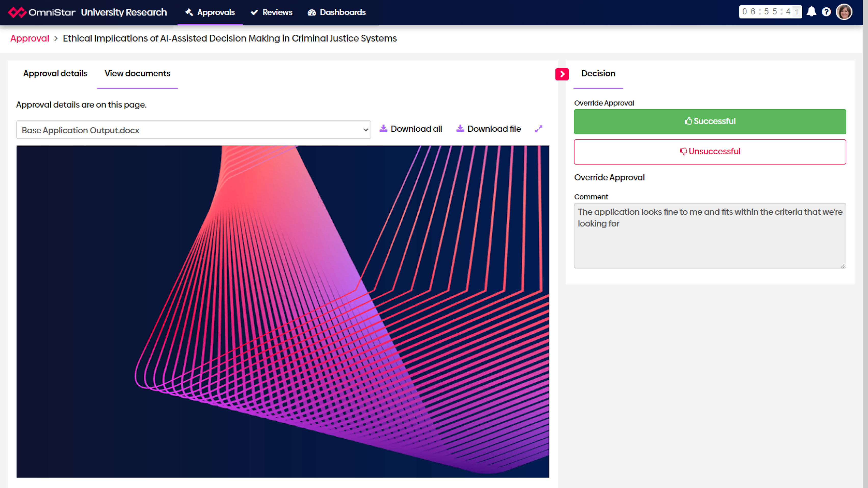Open the Dashboards menu

point(337,12)
